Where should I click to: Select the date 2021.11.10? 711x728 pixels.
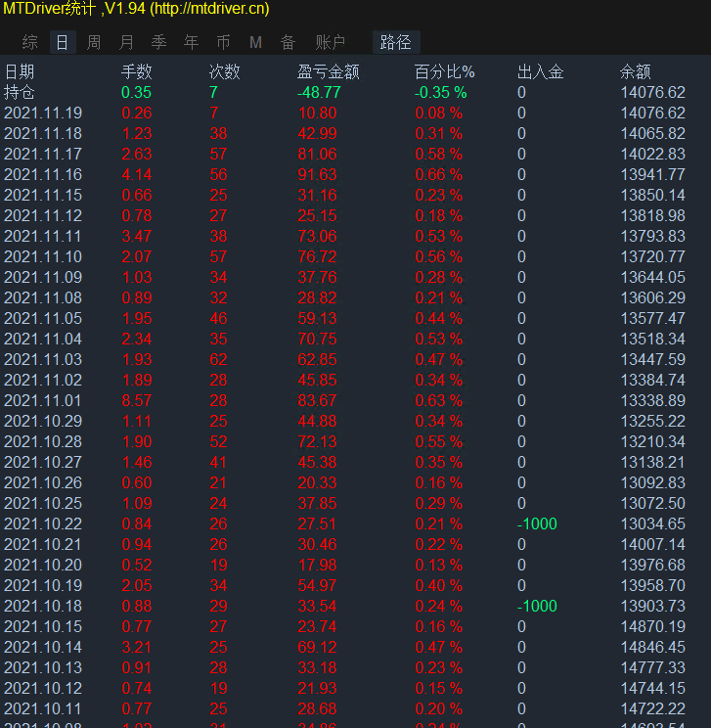pos(43,256)
